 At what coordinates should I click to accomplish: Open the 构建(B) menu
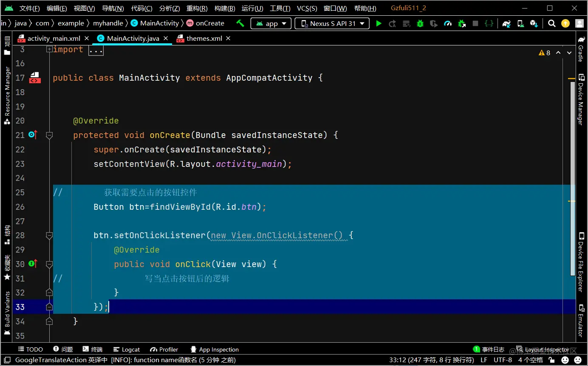(x=225, y=8)
